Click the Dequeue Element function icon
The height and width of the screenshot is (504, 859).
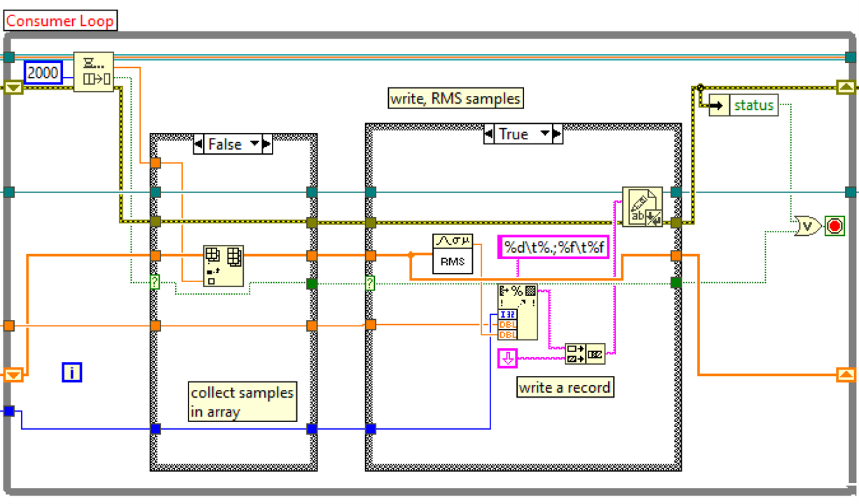[94, 71]
